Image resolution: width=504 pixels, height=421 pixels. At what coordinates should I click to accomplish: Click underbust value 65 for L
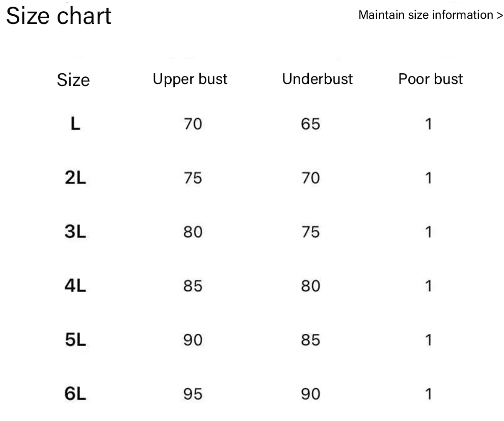(x=310, y=124)
